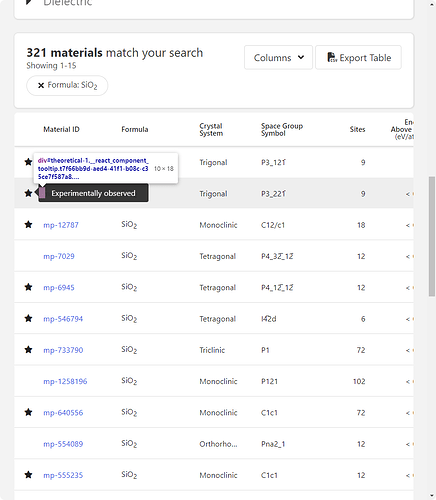Click the star icon beside mp-6945
The height and width of the screenshot is (500, 436).
(x=28, y=287)
